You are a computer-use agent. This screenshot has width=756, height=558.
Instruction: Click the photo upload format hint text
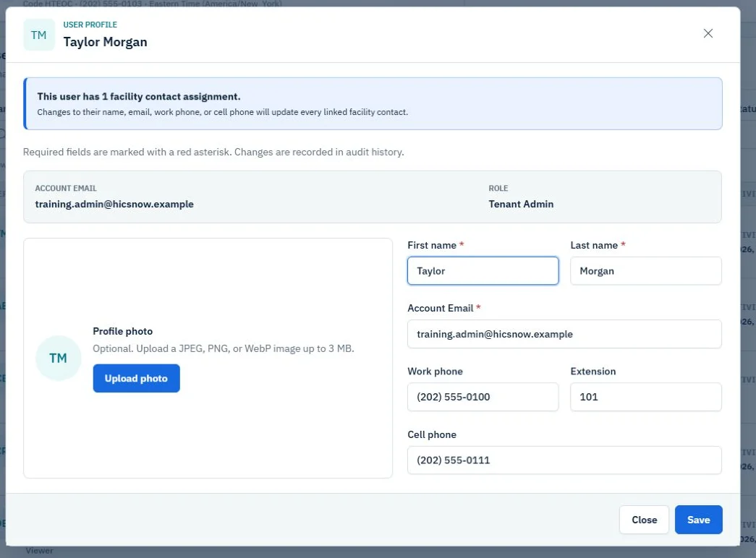point(224,348)
